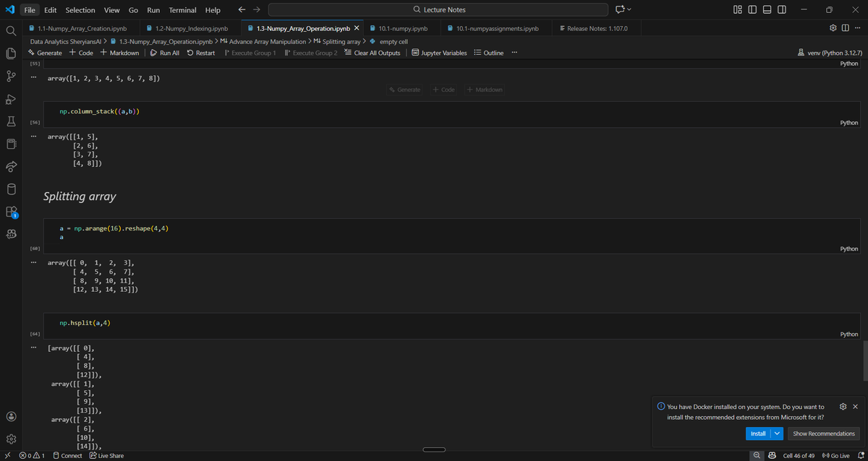Open the Help menu
The image size is (868, 461).
point(213,10)
